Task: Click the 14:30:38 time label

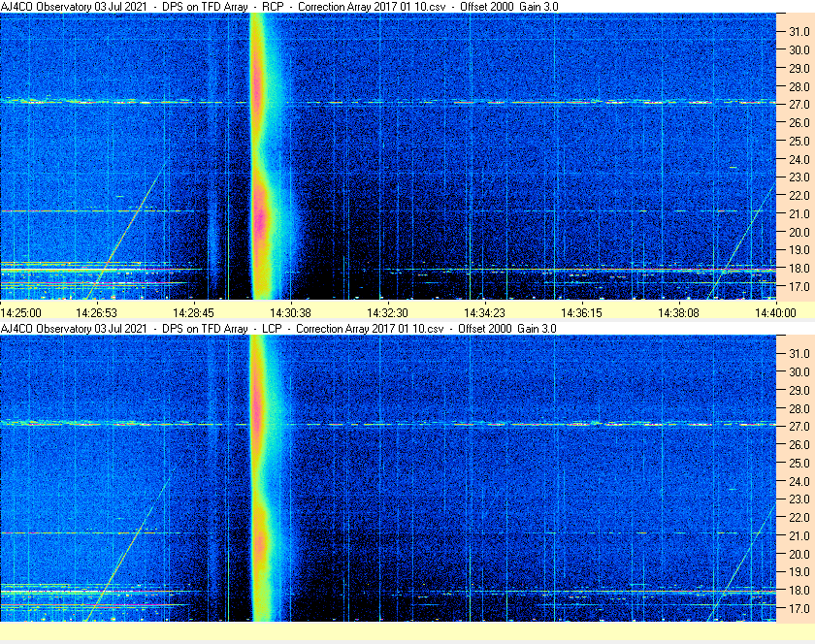Action: 290,313
